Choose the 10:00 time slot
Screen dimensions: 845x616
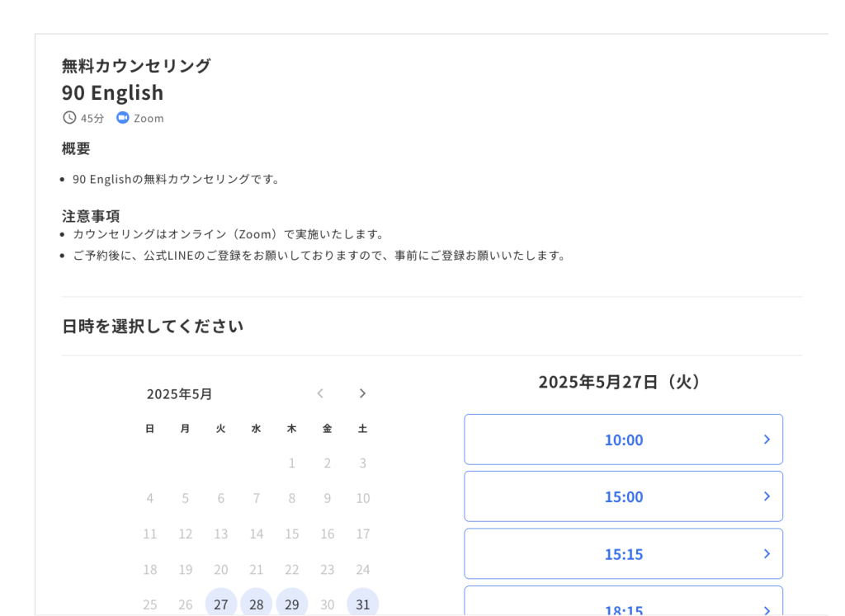click(x=623, y=440)
